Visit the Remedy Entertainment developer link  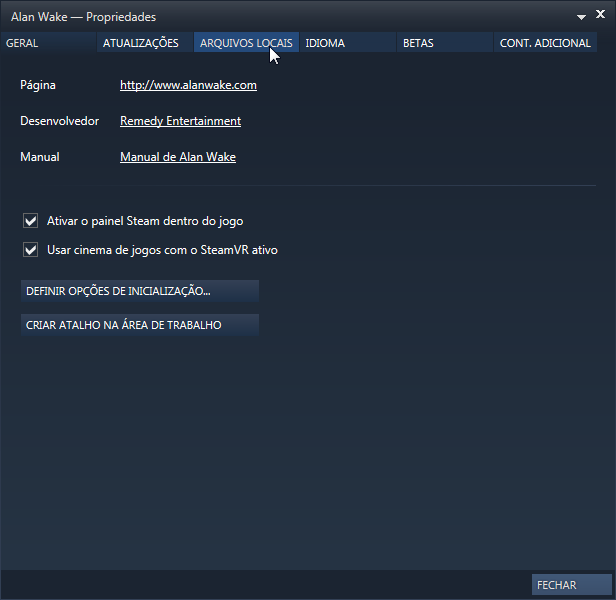click(x=180, y=121)
